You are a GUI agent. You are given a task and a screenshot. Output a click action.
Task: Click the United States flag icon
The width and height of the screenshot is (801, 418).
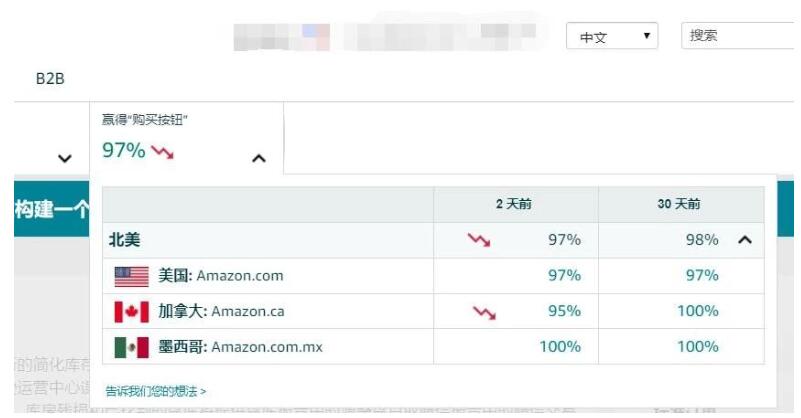131,276
